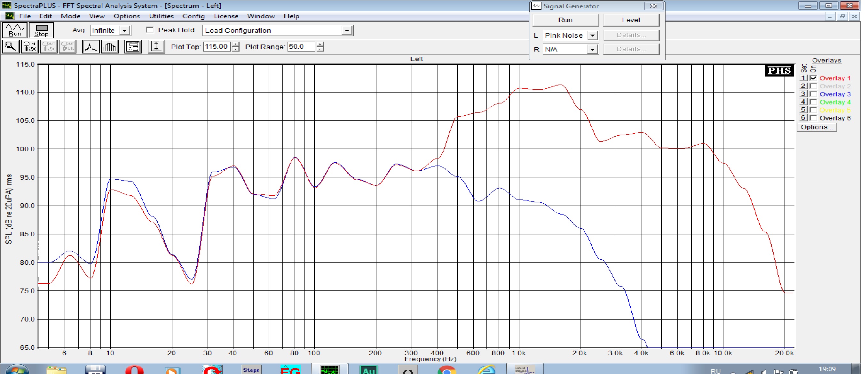Enable the Overlay 3 checkbox
The image size is (868, 374).
[x=813, y=94]
